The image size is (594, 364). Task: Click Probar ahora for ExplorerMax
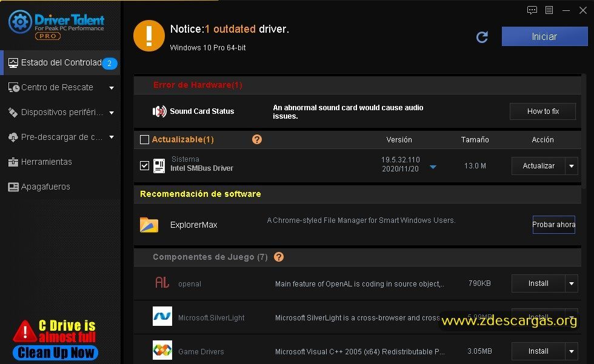tap(553, 225)
